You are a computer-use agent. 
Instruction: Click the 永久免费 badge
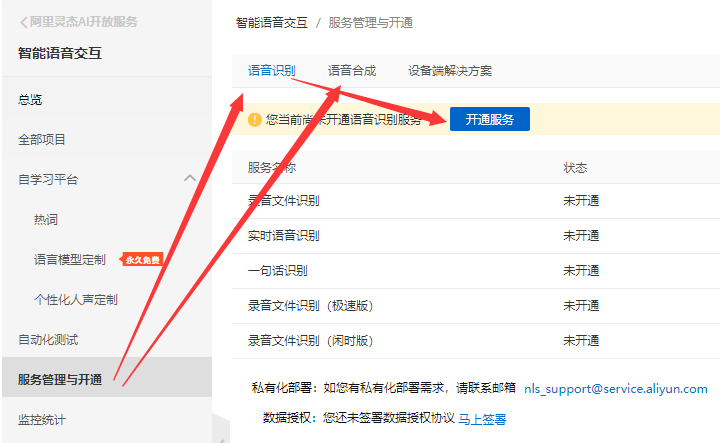[x=142, y=260]
